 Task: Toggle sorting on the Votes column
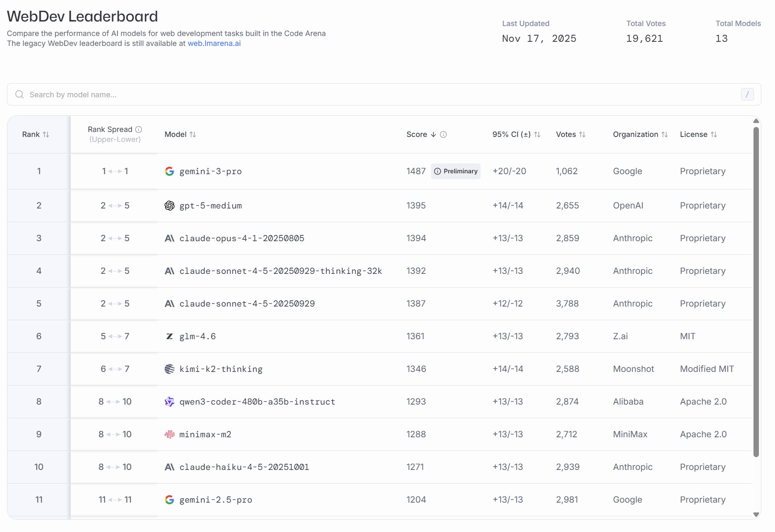[583, 134]
